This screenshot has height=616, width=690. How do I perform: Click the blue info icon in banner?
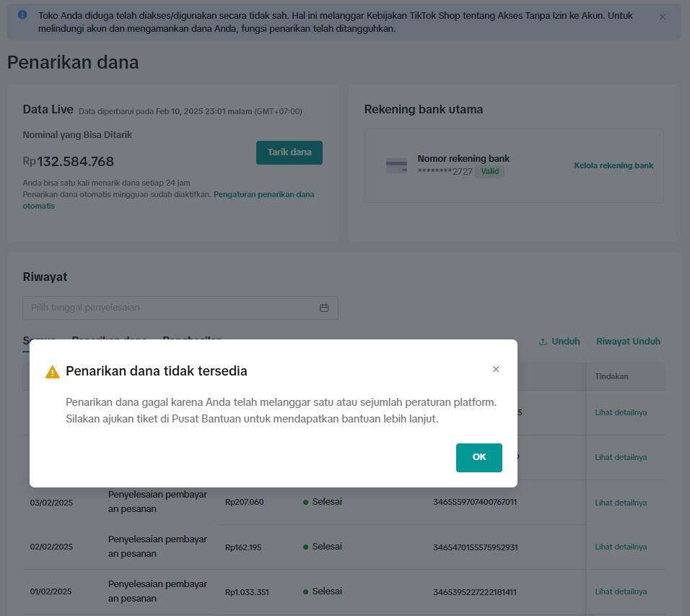click(x=22, y=15)
